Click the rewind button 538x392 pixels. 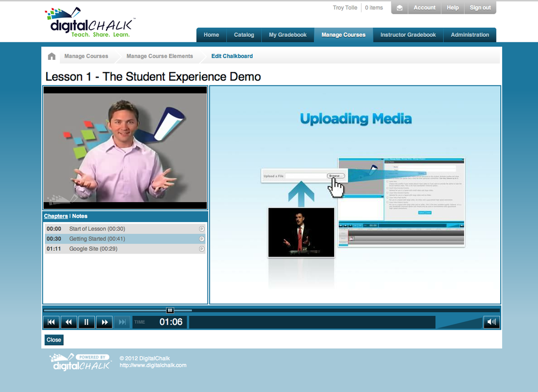point(69,322)
